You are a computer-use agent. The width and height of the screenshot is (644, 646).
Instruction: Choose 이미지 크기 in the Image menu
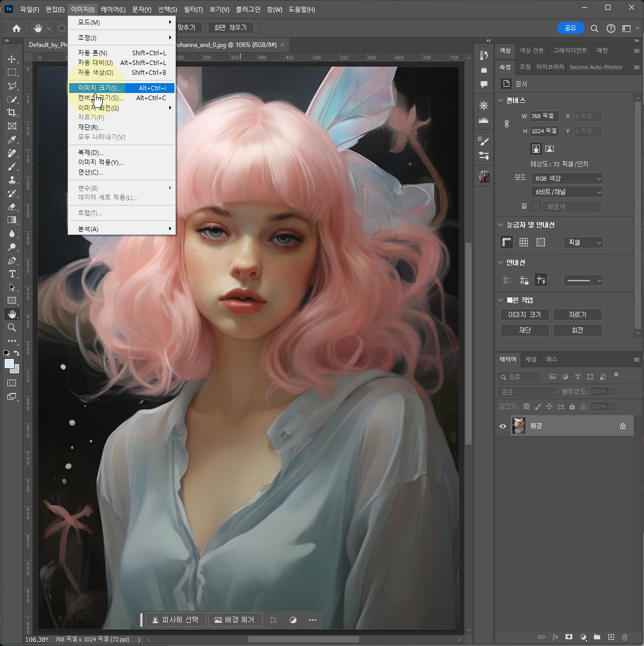[x=122, y=88]
